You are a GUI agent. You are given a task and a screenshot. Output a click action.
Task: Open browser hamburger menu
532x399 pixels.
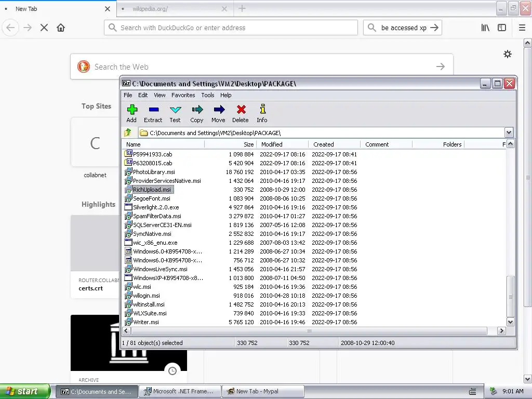coord(522,28)
